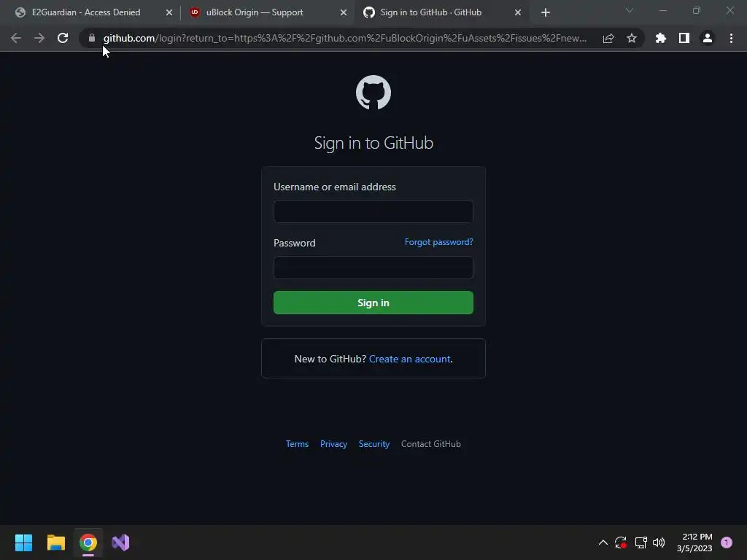View site information lock icon
Viewport: 747px width, 560px height.
point(91,38)
